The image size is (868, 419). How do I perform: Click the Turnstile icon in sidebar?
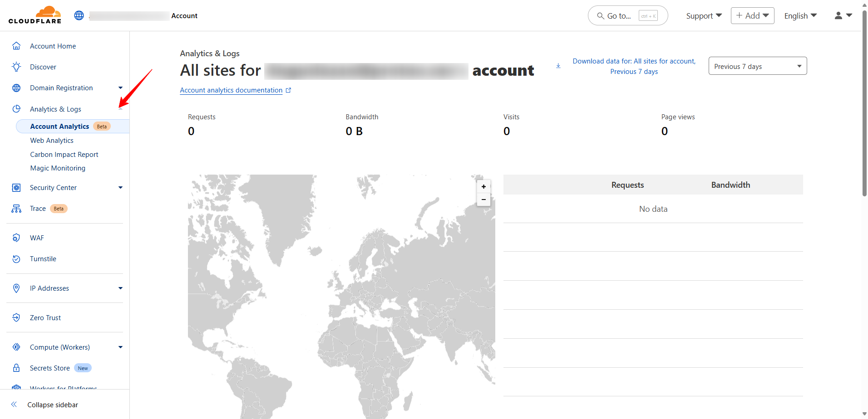pos(16,259)
